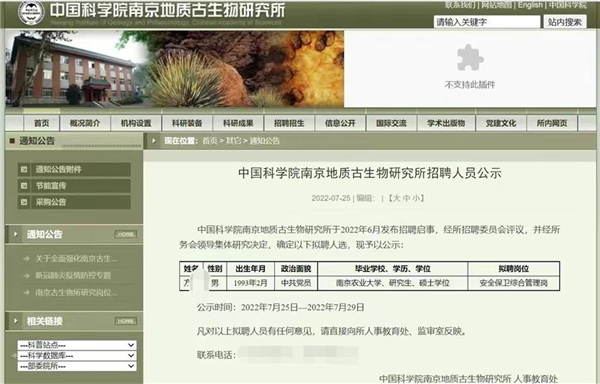Click table cell 中共党员
The height and width of the screenshot is (384, 600).
coord(296,283)
